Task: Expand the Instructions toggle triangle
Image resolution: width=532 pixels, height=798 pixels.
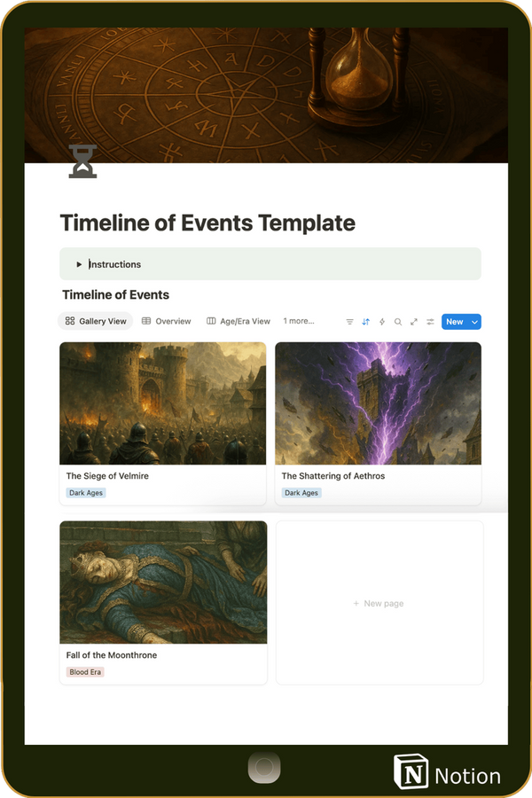Action: (79, 264)
